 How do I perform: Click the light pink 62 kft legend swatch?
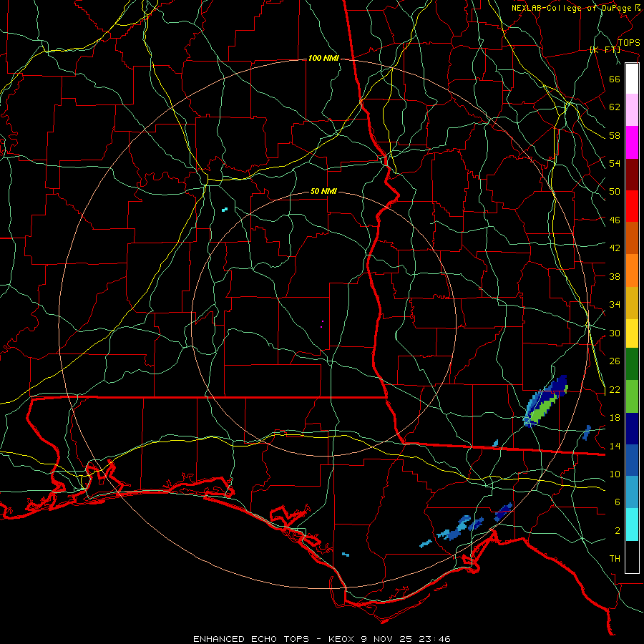(632, 109)
